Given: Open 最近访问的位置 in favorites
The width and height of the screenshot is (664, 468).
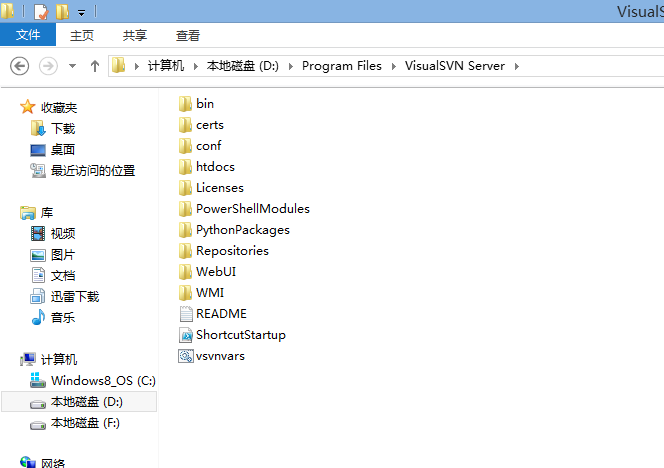Looking at the screenshot, I should pos(93,171).
